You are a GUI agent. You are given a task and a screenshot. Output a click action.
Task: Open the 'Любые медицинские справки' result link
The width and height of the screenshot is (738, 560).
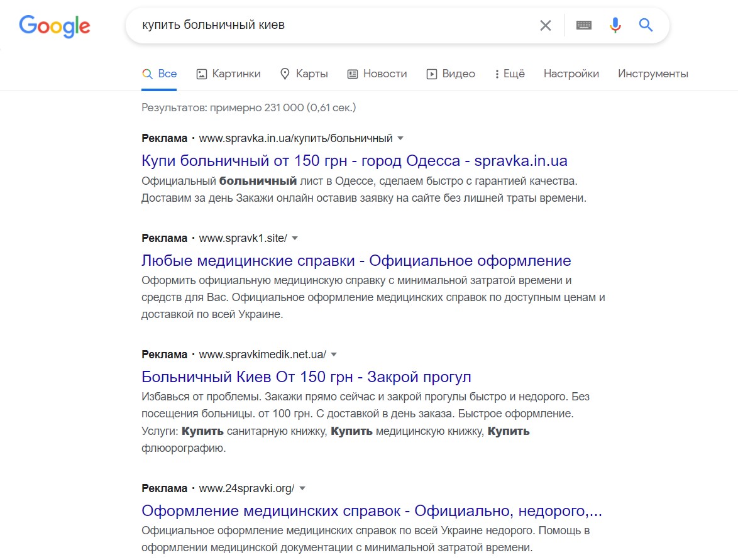356,261
